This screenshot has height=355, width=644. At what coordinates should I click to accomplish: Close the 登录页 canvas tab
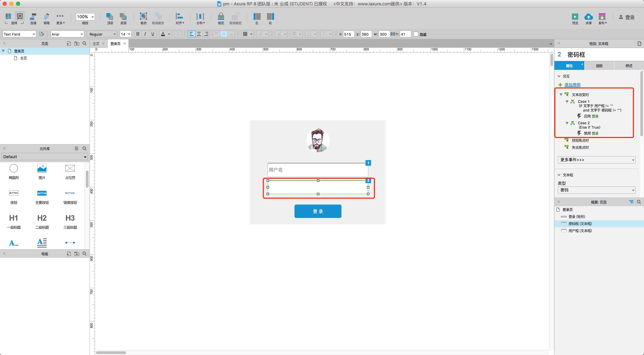[124, 43]
